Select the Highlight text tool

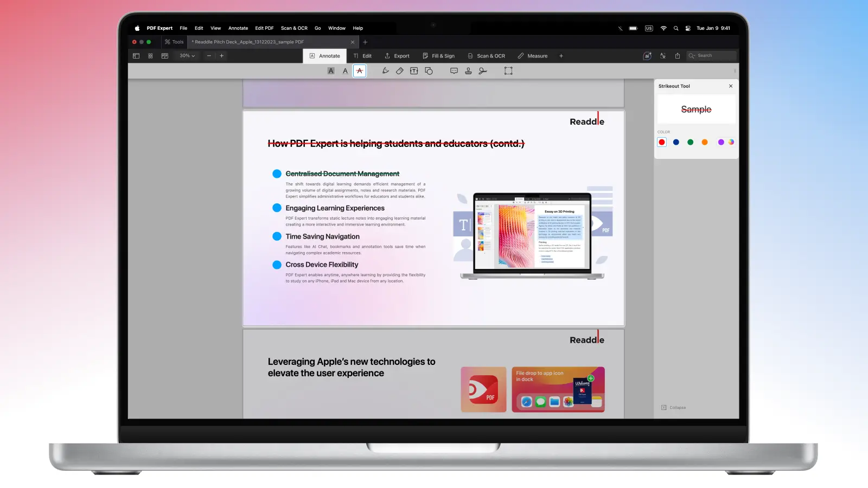pos(331,71)
